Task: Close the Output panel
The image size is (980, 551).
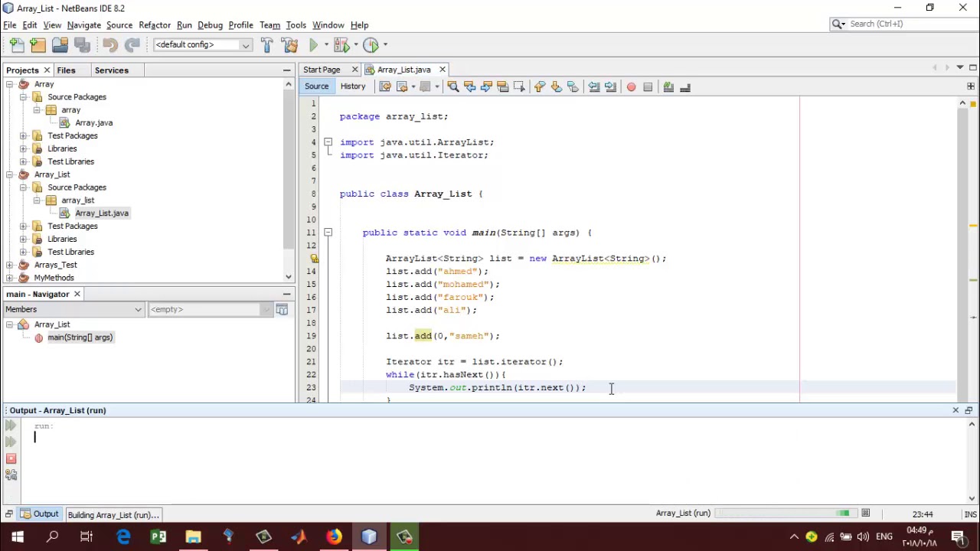Action: click(x=955, y=410)
